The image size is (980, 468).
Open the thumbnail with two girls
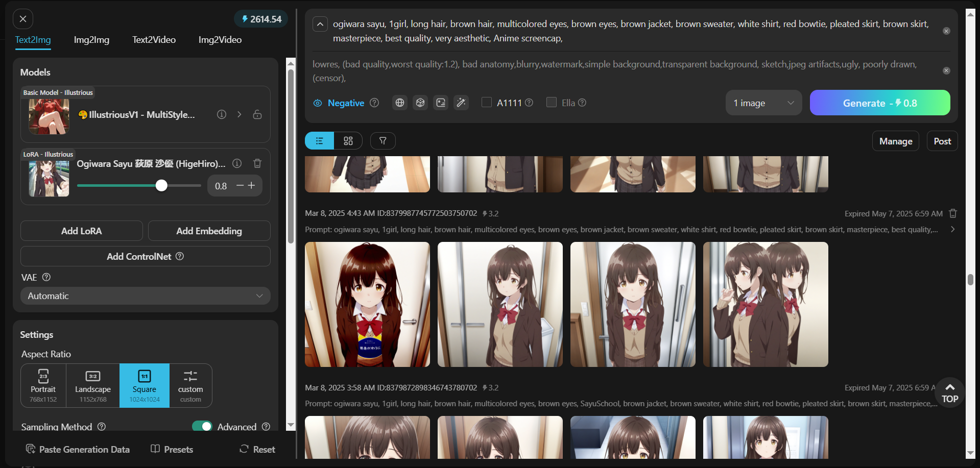pyautogui.click(x=766, y=305)
